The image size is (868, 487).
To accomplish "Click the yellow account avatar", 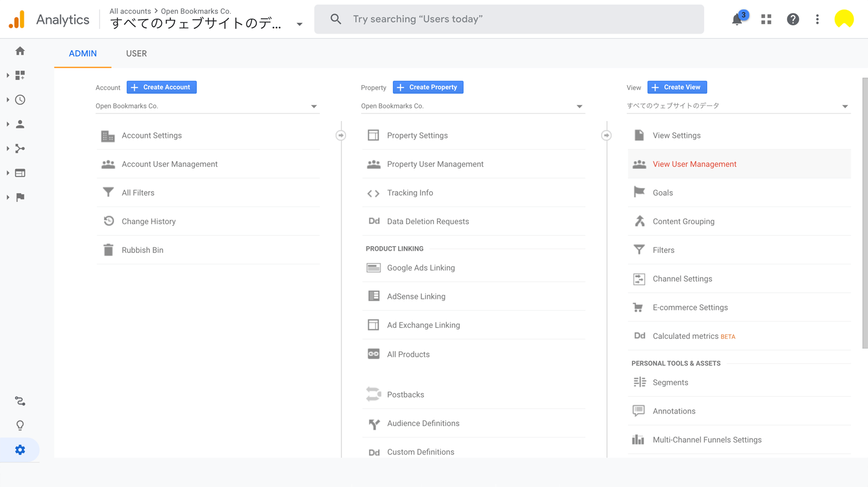I will [844, 19].
